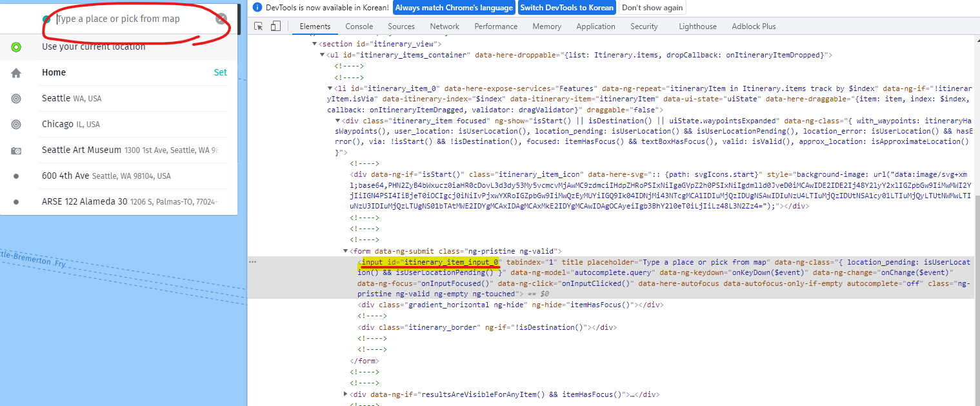Switch to the Console tab
Image resolution: width=980 pixels, height=406 pixels.
pos(359,26)
